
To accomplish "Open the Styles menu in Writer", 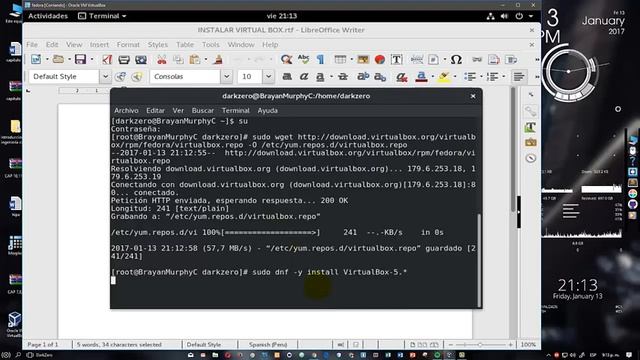I will pyautogui.click(x=158, y=44).
